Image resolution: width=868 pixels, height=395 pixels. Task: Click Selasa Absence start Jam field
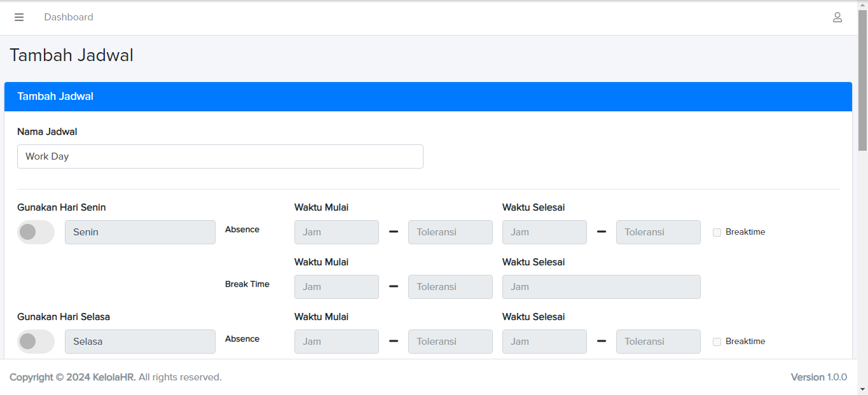click(x=336, y=342)
